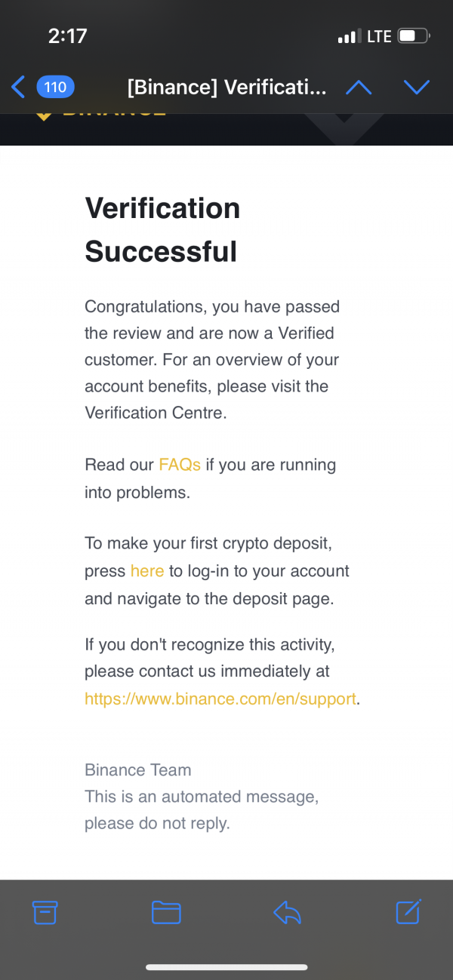This screenshot has height=980, width=453.
Task: Go back using the left chevron
Action: (x=19, y=87)
